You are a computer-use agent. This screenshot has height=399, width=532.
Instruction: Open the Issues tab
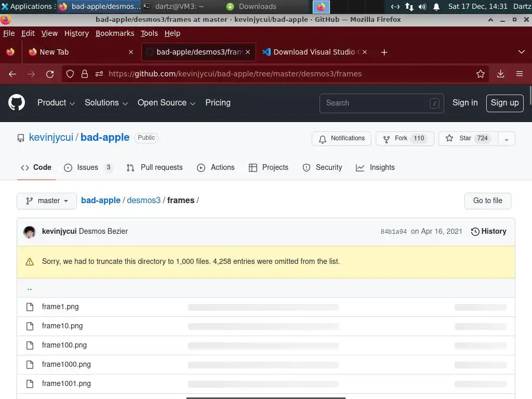point(88,168)
